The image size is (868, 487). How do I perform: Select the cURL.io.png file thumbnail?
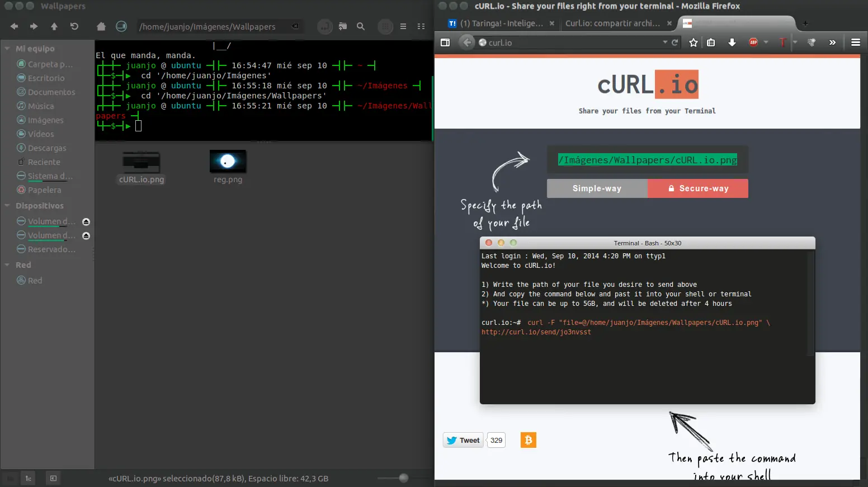(x=141, y=162)
